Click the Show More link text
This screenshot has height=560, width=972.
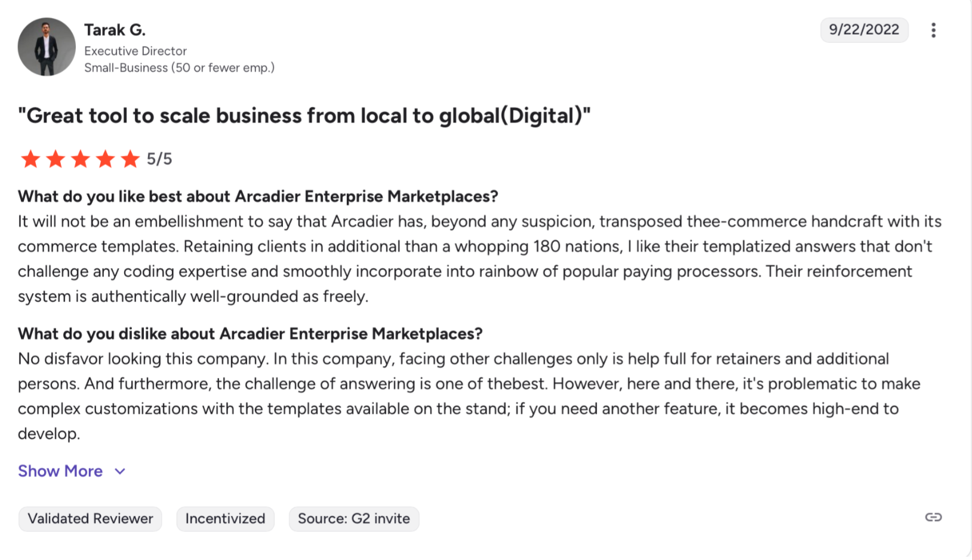[x=60, y=471]
